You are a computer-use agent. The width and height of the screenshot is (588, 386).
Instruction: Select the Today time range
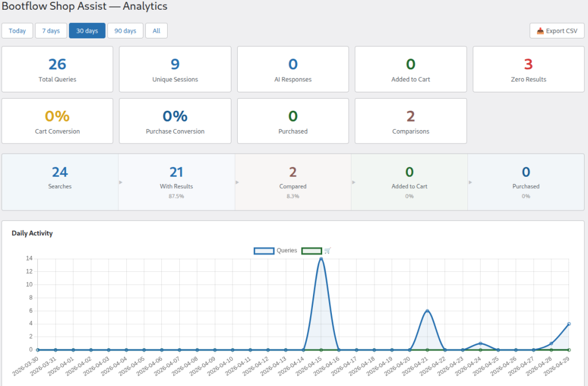[17, 31]
